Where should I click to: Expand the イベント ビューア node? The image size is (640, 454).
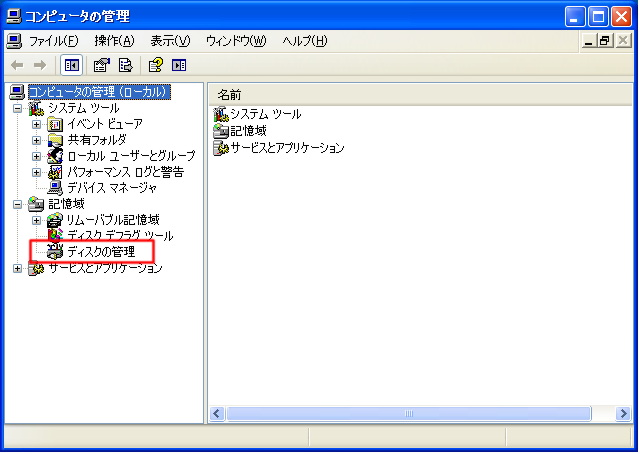[36, 125]
